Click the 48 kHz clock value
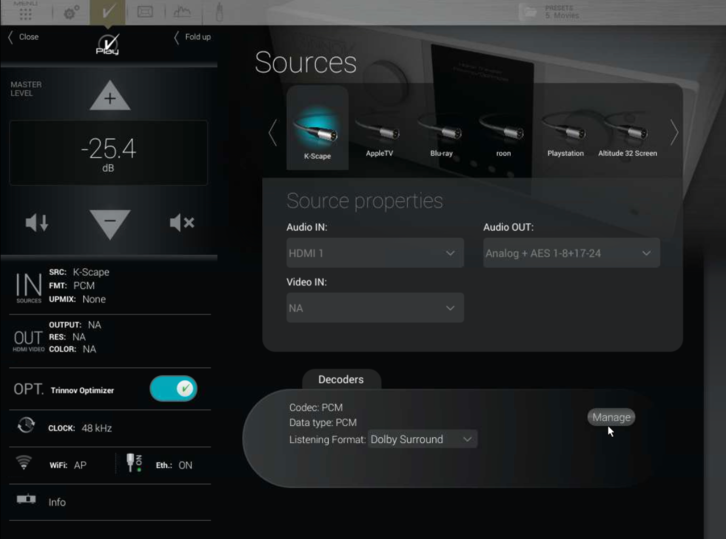The width and height of the screenshot is (726, 539). click(97, 428)
